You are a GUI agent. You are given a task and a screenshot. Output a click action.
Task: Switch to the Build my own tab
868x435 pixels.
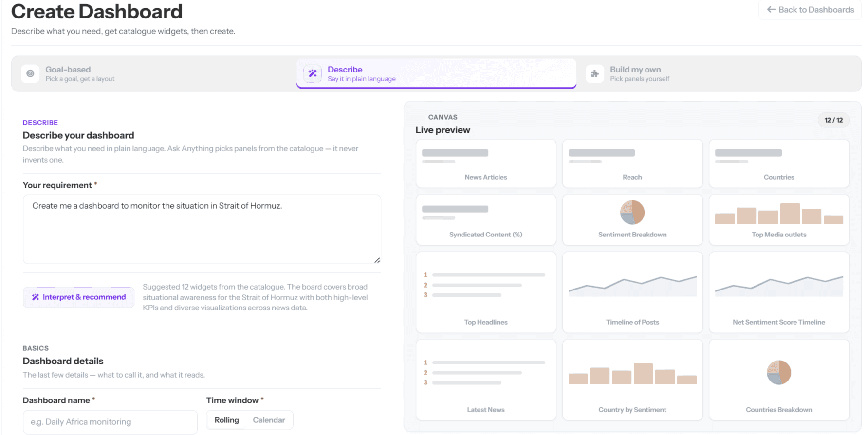(719, 73)
